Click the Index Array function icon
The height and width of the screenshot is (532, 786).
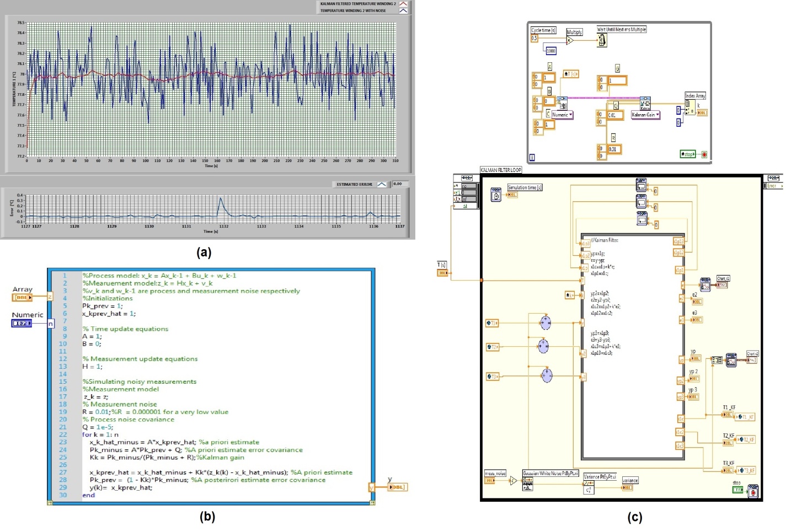coord(689,107)
